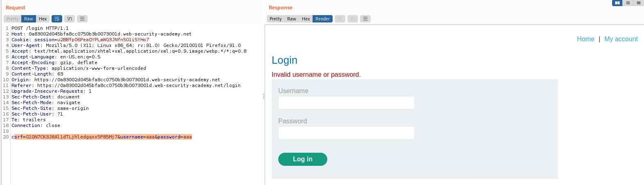
Task: Click disabled newline icon in Response
Action: 353,19
